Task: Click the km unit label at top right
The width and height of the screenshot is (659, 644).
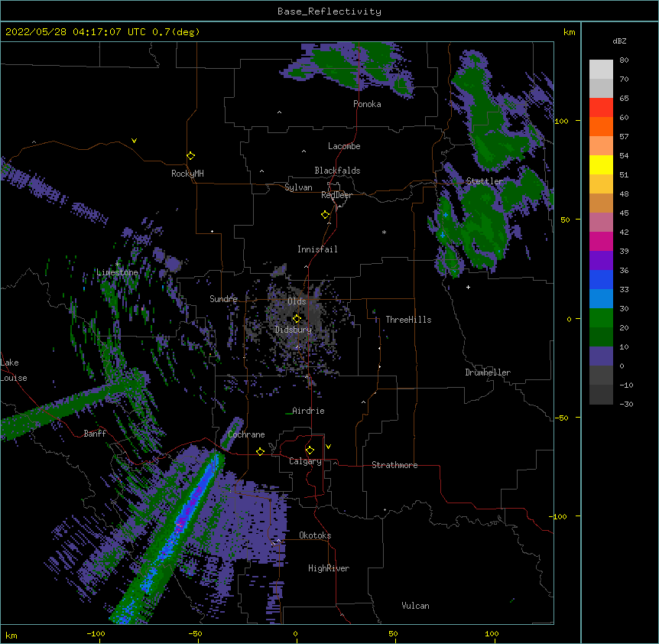Action: click(x=569, y=32)
